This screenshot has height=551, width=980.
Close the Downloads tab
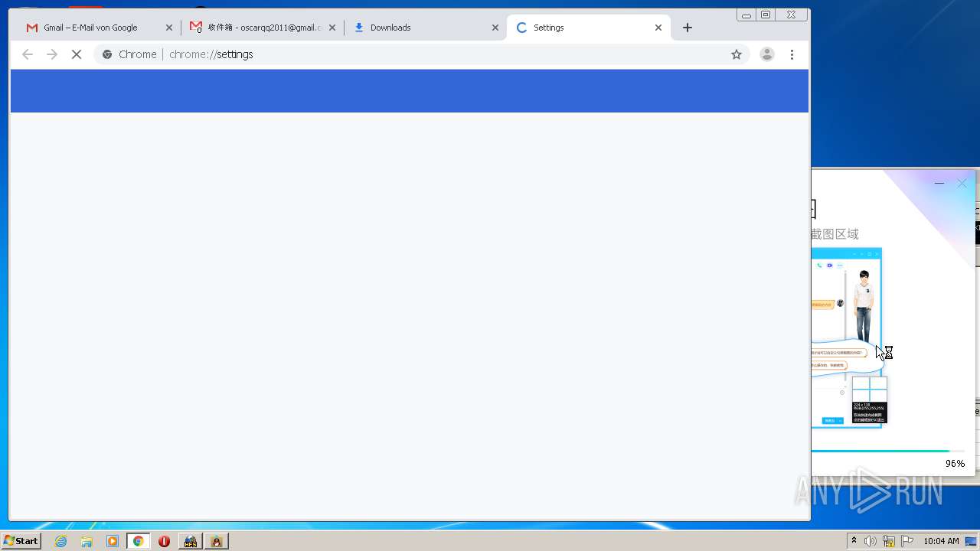coord(495,28)
